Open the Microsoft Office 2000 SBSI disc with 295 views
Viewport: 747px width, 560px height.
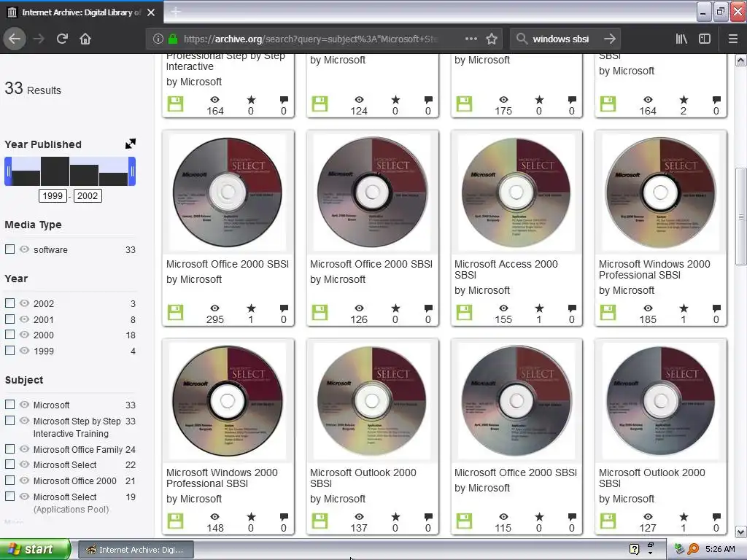click(228, 192)
